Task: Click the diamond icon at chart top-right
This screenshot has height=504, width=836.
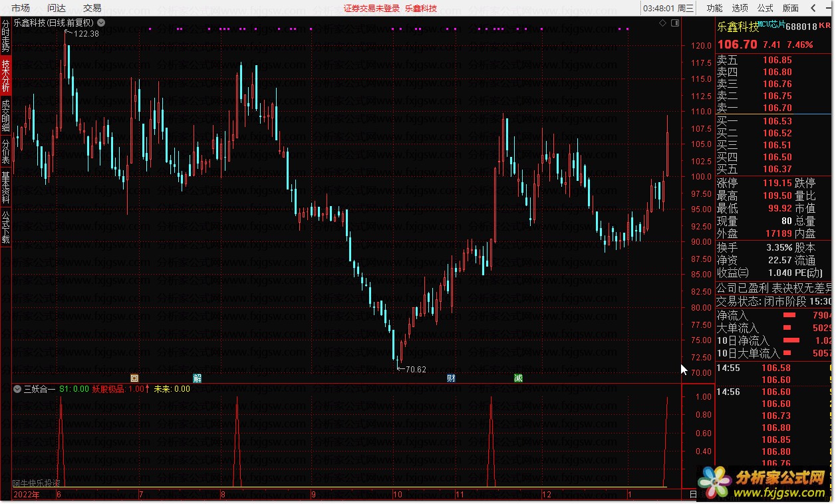Action: coord(662,23)
